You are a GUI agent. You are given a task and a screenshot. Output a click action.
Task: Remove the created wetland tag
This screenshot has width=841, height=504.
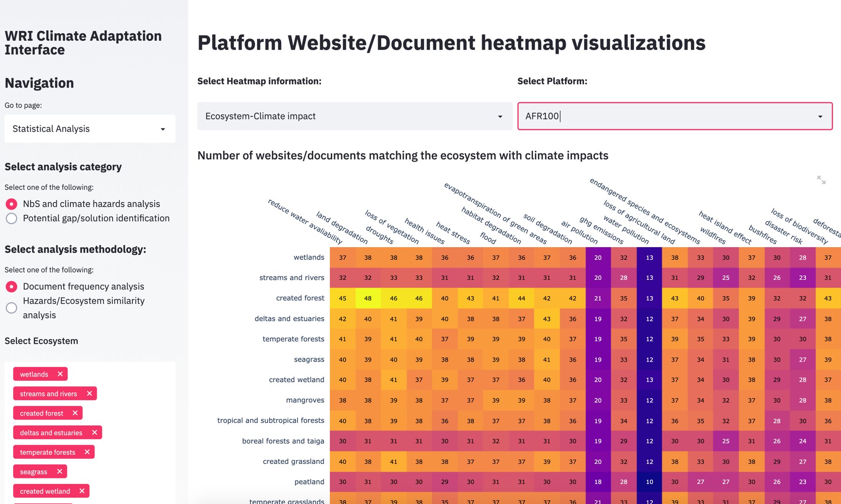coord(82,491)
